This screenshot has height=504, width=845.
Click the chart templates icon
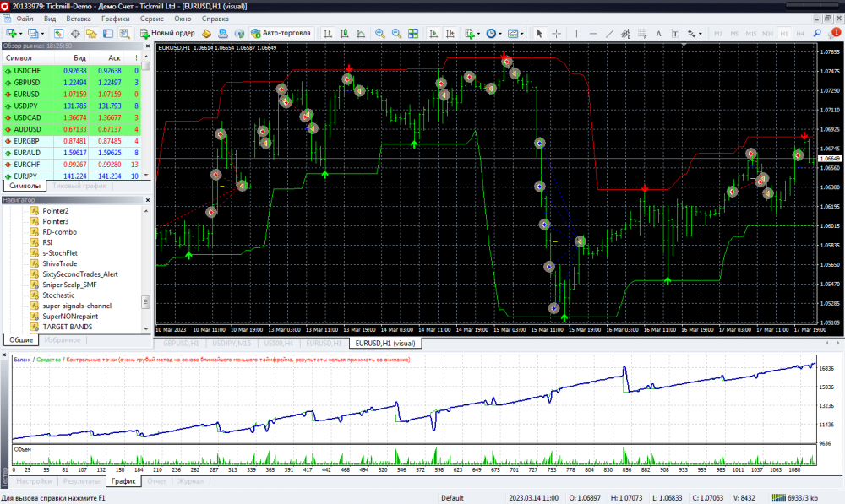(513, 34)
